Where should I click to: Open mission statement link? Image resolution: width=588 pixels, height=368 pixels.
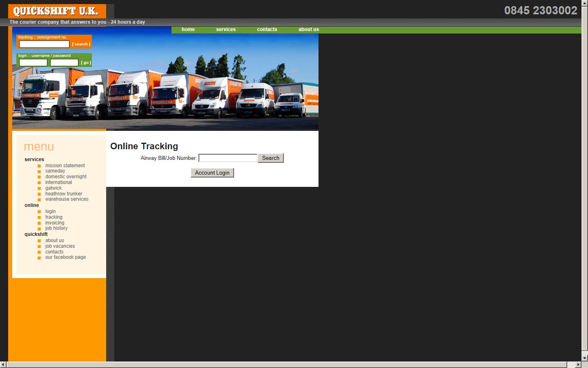(65, 166)
